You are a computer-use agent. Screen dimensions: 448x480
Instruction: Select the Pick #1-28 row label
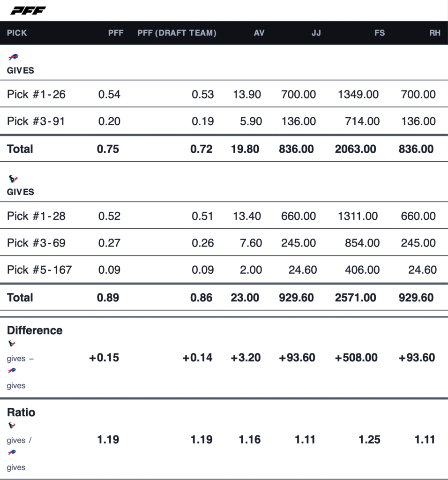click(x=36, y=216)
